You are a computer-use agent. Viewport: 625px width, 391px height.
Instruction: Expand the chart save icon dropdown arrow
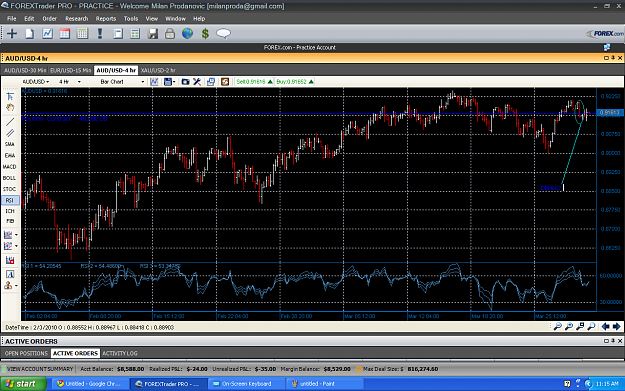coord(174,82)
